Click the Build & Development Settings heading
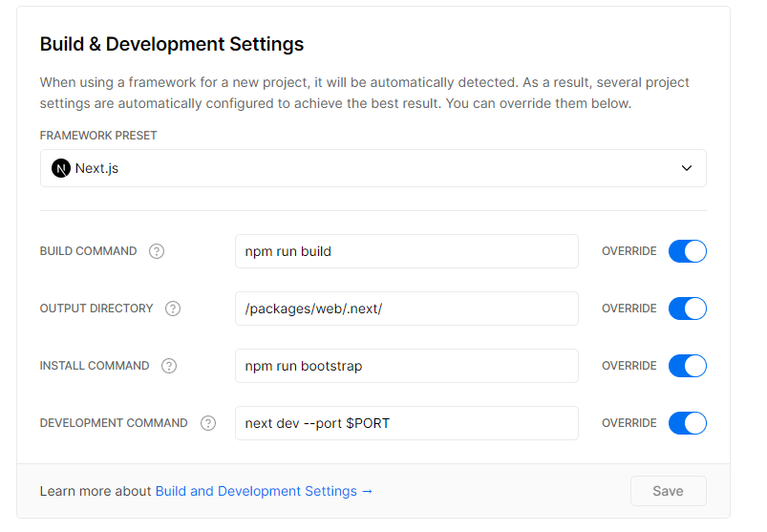The height and width of the screenshot is (532, 767). point(172,44)
